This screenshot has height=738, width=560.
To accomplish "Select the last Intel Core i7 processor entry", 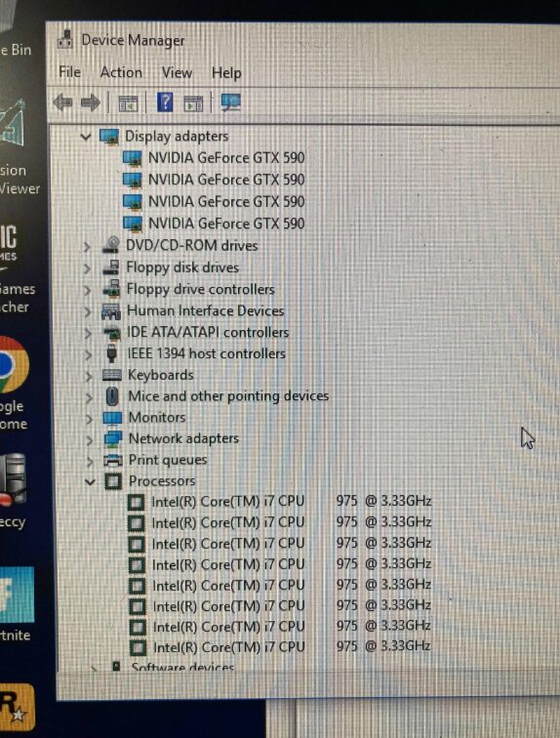I will [280, 646].
